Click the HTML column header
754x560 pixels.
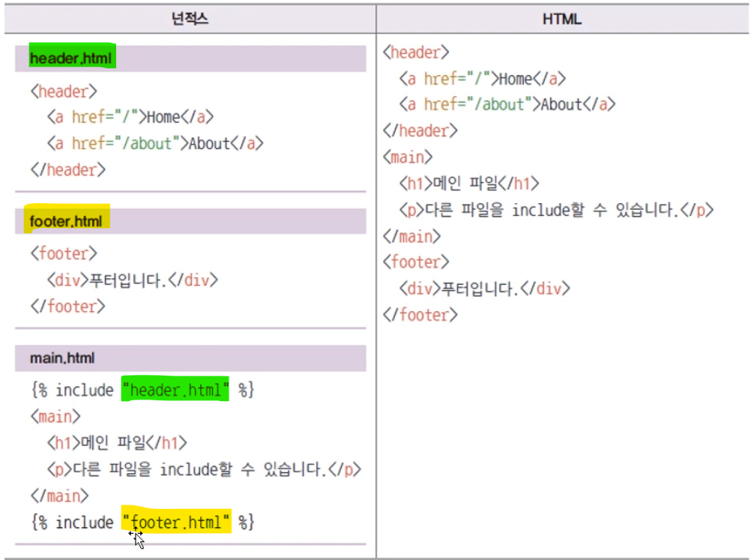(561, 19)
